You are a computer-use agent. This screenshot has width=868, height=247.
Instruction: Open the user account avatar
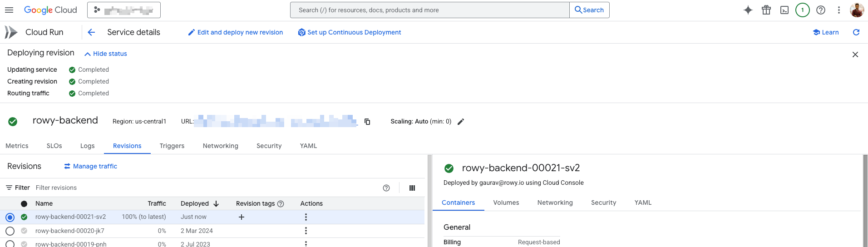pyautogui.click(x=857, y=10)
